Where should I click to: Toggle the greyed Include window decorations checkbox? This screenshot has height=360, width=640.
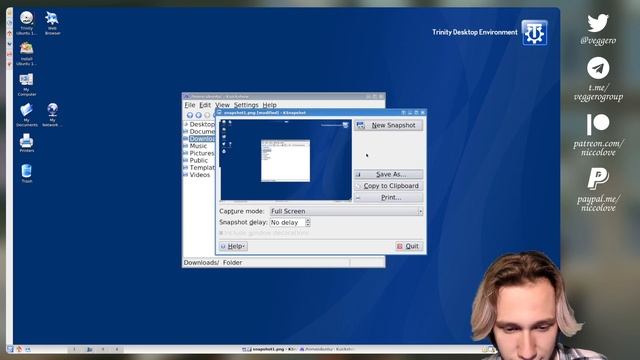tap(221, 233)
